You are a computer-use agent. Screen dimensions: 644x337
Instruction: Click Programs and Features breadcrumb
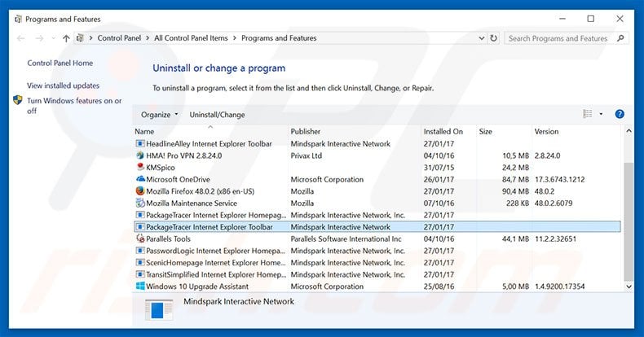(x=279, y=38)
